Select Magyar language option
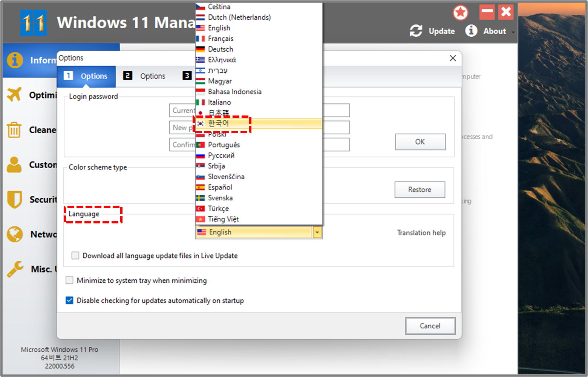The height and width of the screenshot is (377, 588). click(x=259, y=81)
